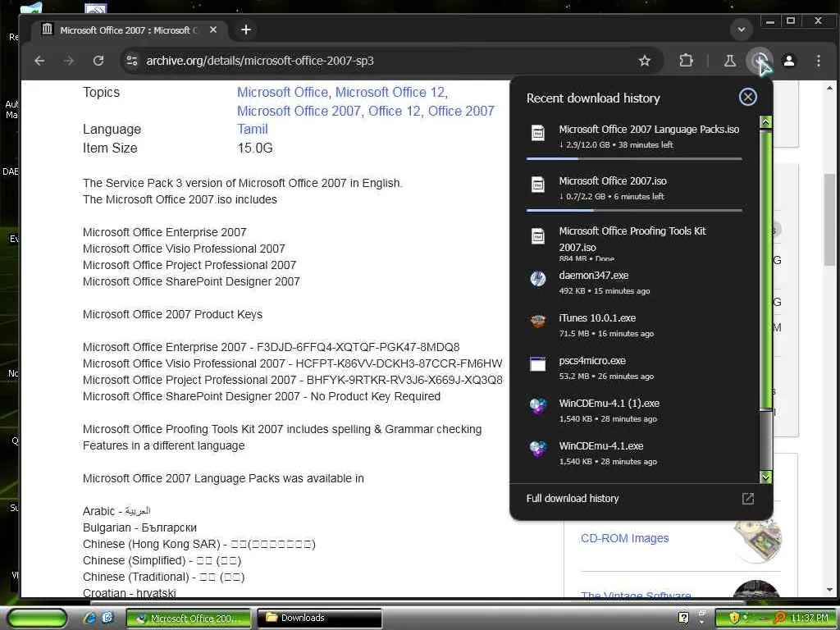Open the Office 12 topic link
Screen dimensions: 840x630
[395, 111]
